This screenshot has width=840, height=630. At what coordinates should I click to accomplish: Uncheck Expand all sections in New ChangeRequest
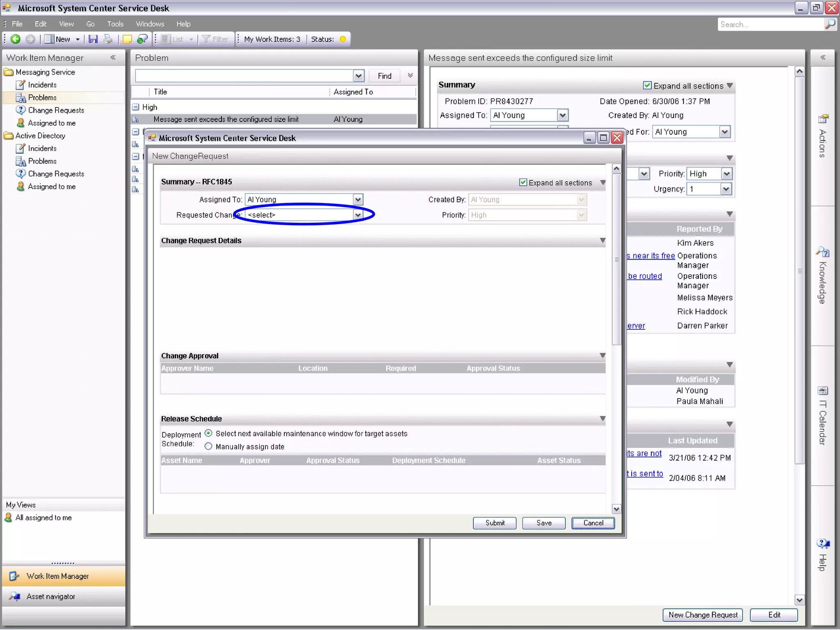point(523,183)
